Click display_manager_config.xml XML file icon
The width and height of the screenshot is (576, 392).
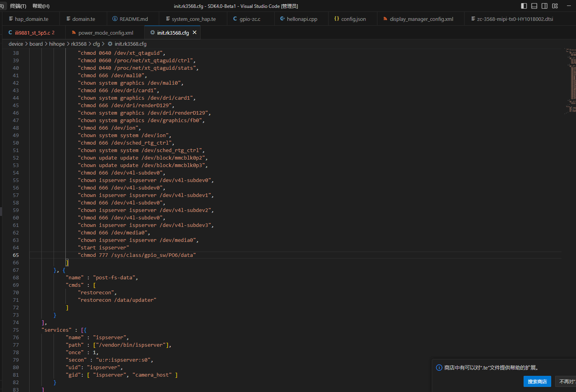(x=385, y=19)
